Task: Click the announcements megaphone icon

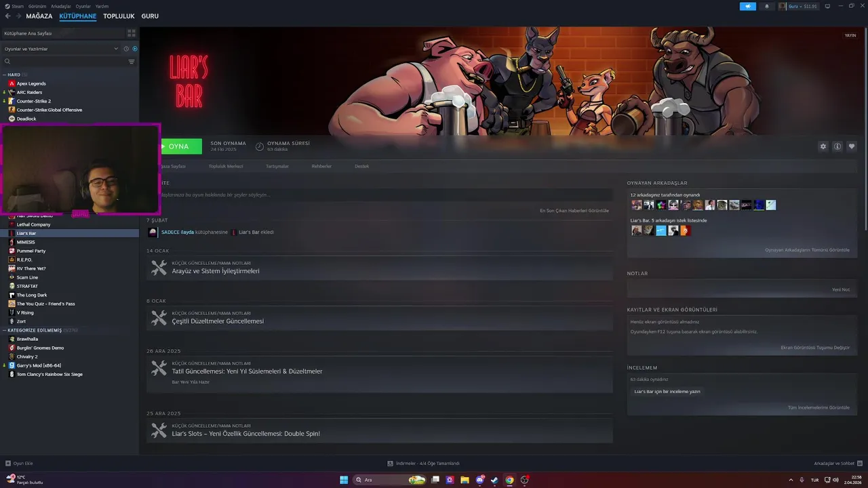Action: pyautogui.click(x=748, y=6)
